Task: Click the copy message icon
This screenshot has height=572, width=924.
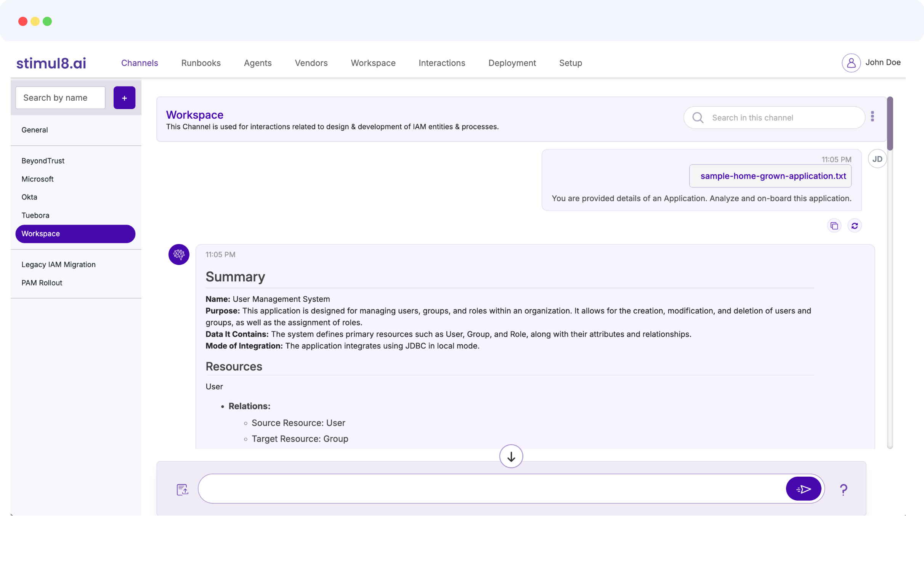Action: pos(834,226)
